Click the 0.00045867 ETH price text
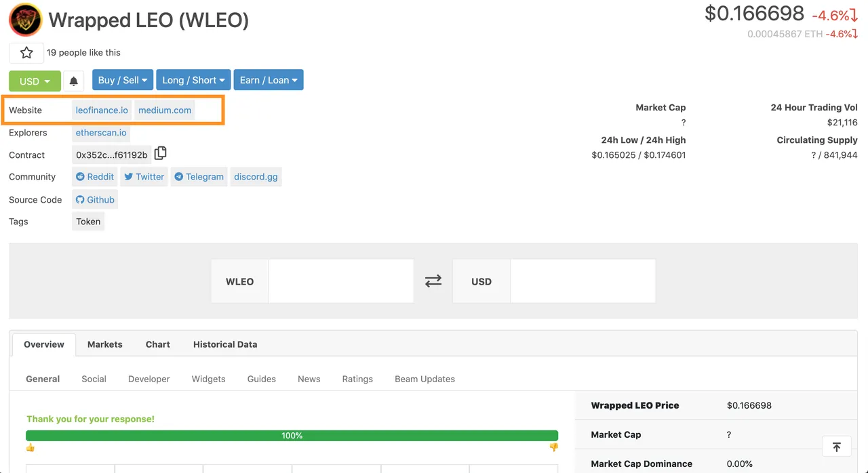 (x=785, y=34)
